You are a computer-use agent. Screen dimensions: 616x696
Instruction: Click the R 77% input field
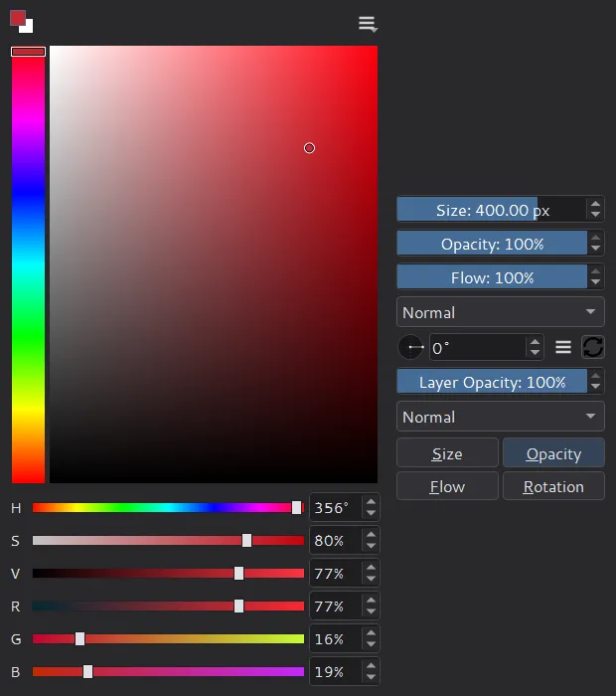tap(336, 606)
